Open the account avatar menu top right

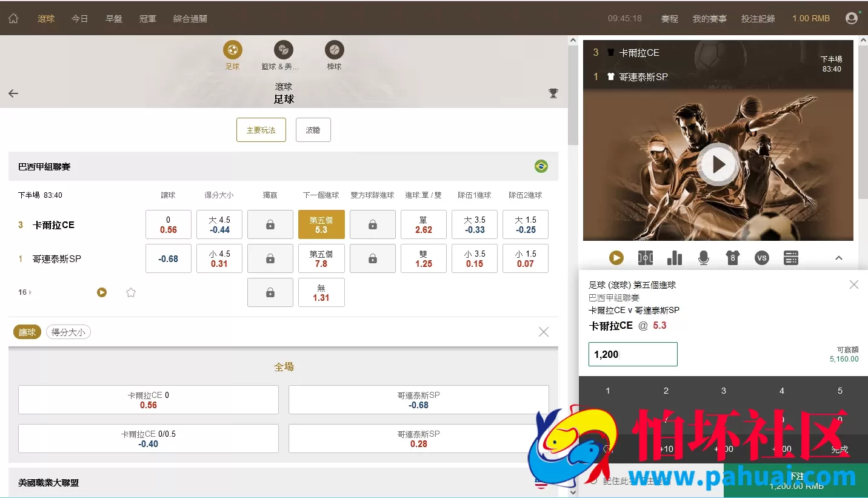pyautogui.click(x=851, y=18)
